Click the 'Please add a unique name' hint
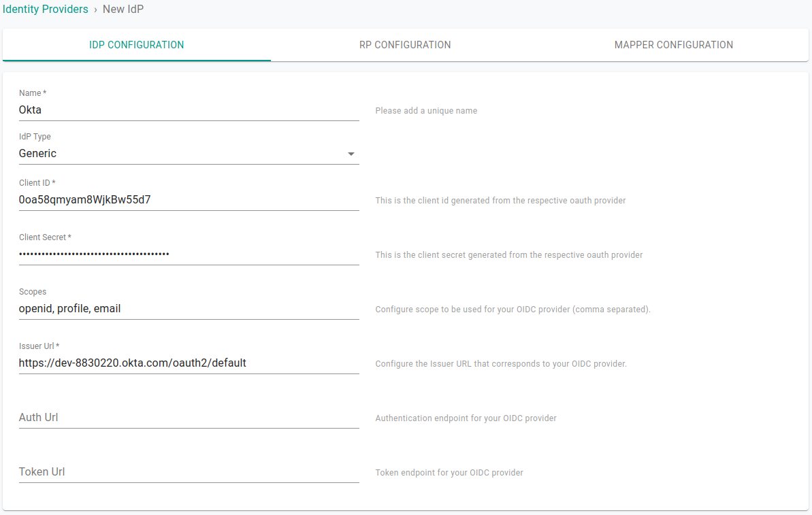 [426, 111]
